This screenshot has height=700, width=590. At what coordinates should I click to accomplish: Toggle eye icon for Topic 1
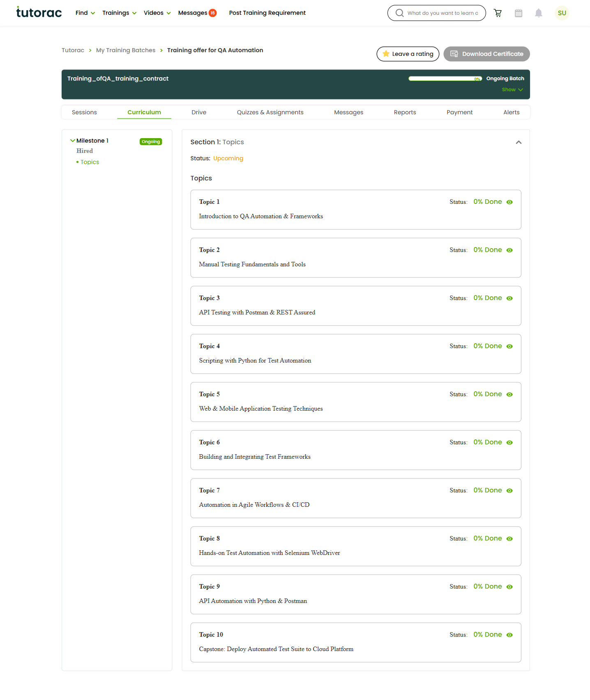[x=509, y=202]
